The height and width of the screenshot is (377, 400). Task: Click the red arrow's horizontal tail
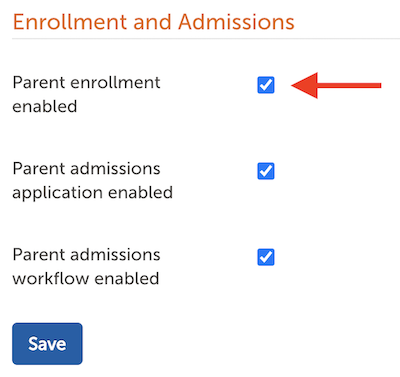349,86
